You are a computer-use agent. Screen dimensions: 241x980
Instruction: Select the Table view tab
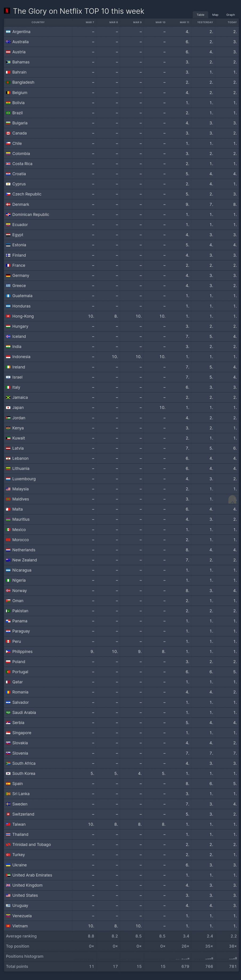200,15
